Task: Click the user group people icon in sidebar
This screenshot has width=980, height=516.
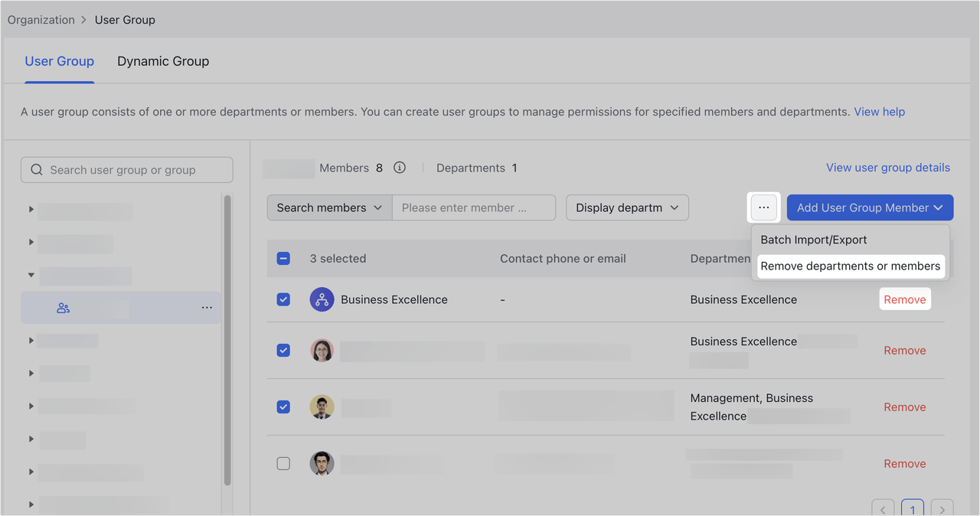Action: (x=64, y=308)
